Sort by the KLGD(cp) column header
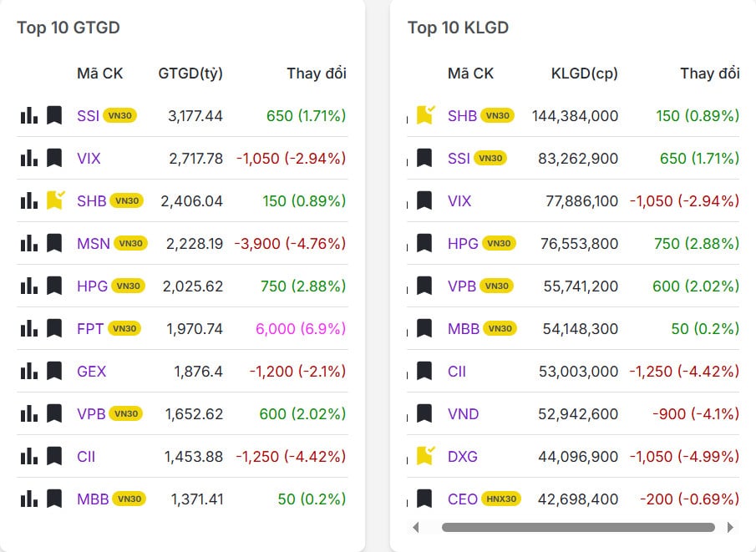This screenshot has height=552, width=756. pos(584,73)
